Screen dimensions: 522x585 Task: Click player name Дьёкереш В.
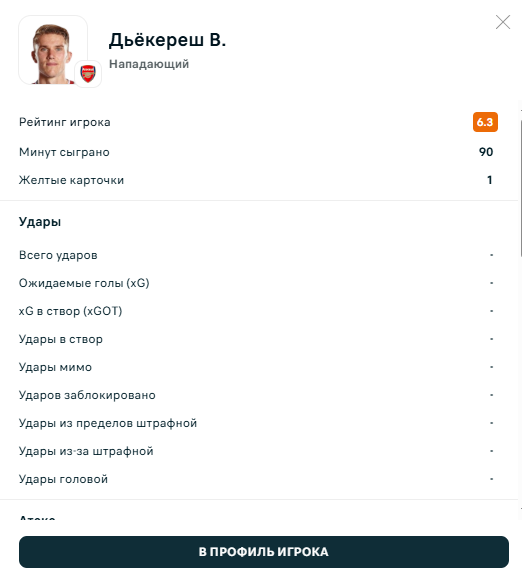click(x=167, y=40)
